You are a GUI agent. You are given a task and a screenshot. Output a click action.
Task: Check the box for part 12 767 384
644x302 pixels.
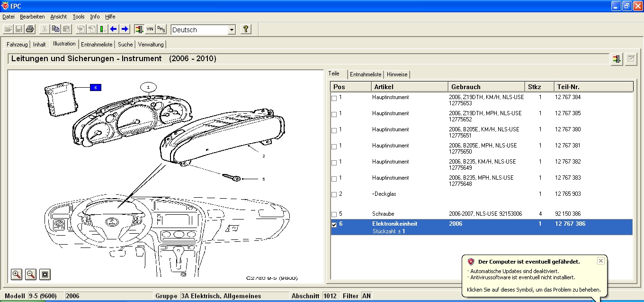tap(334, 99)
